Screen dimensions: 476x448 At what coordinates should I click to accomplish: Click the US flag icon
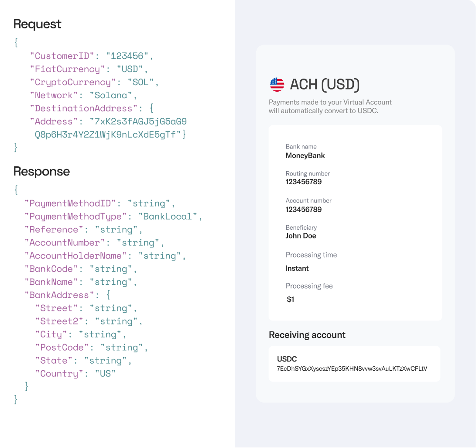pyautogui.click(x=277, y=84)
